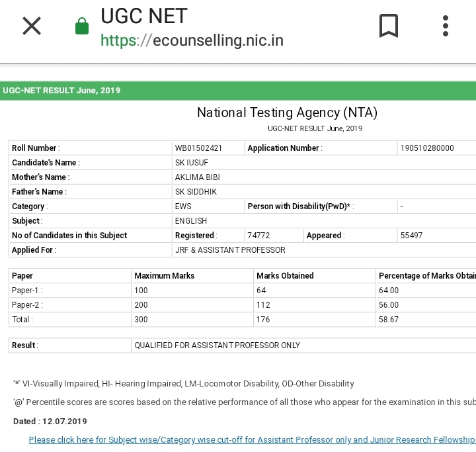Click the ENGLISH subject value
The image size is (476, 452).
(191, 221)
